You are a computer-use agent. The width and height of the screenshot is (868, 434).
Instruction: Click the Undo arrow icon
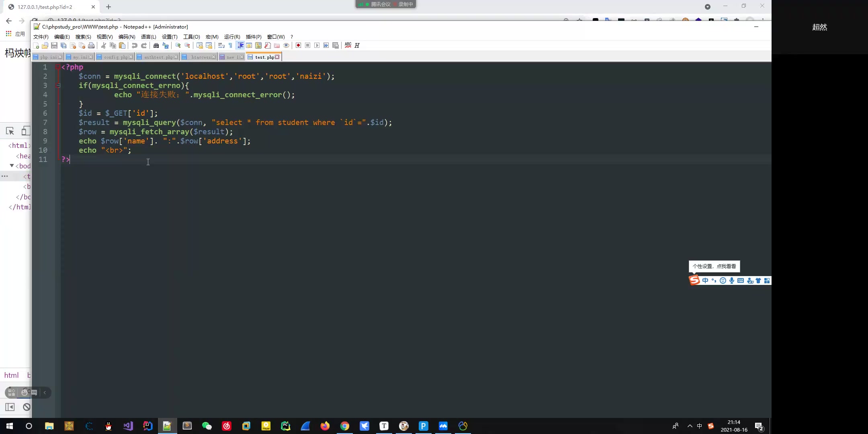pyautogui.click(x=134, y=45)
